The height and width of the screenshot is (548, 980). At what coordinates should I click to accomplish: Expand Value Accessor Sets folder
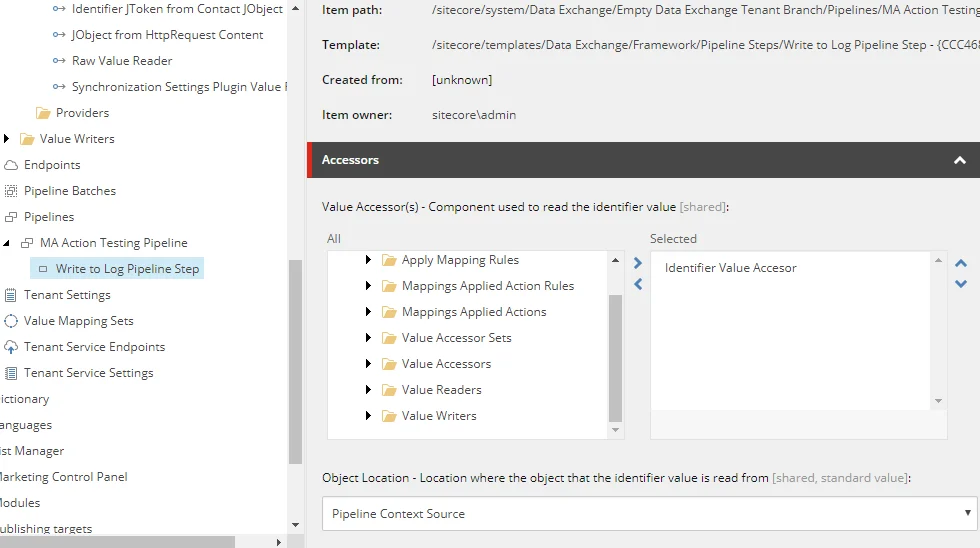[x=368, y=338]
